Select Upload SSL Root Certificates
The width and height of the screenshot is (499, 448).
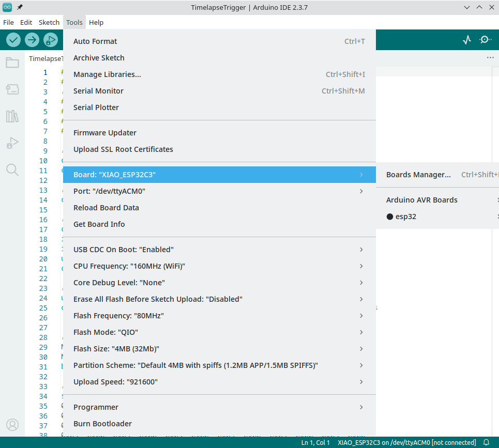pos(219,149)
